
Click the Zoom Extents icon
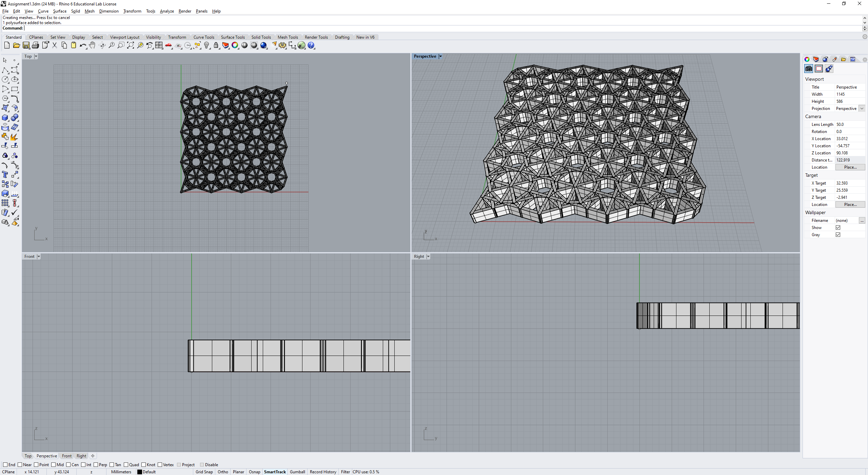pyautogui.click(x=131, y=45)
